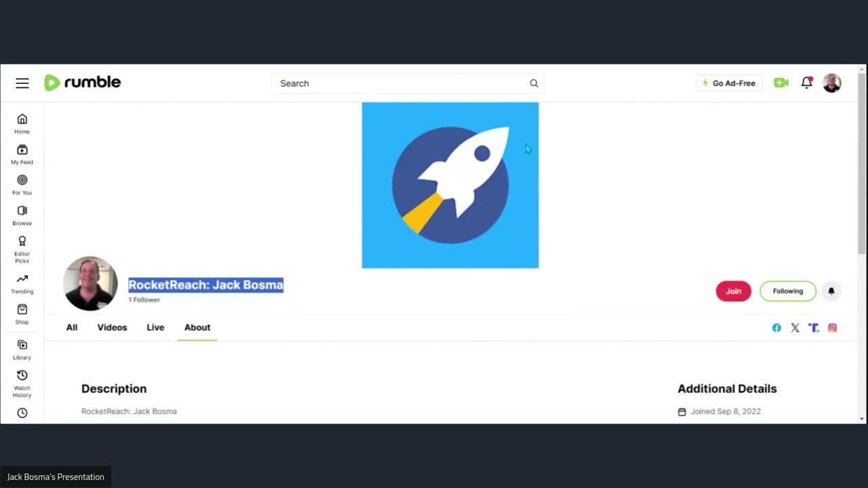Click the Additional Details heading
Screen dimensions: 868x488
click(x=727, y=389)
